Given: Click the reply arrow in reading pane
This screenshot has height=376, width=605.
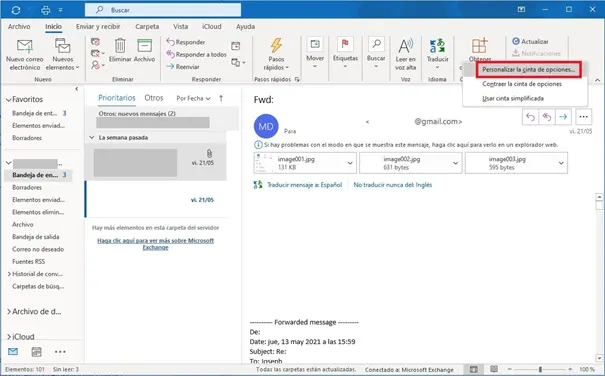Looking at the screenshot, I should coord(530,117).
